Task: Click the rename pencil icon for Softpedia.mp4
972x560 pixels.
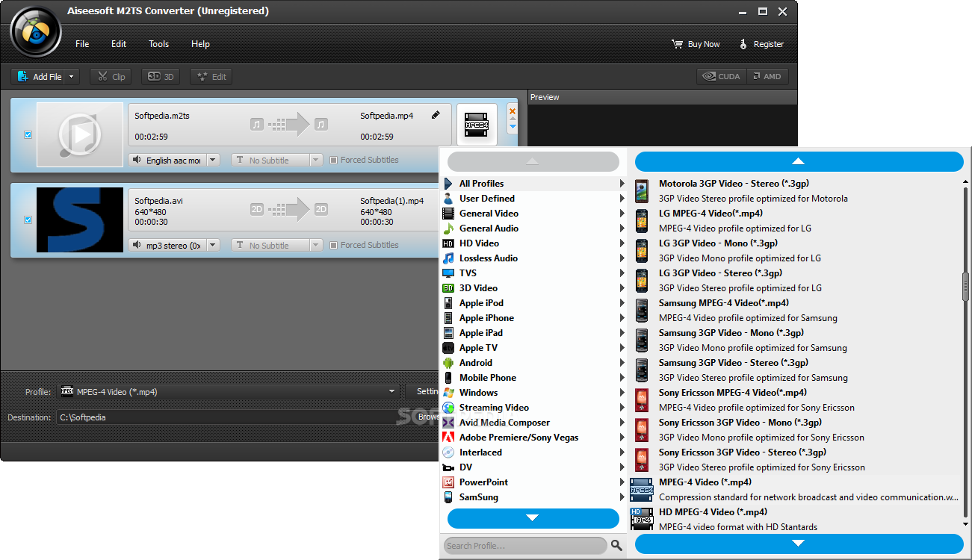Action: coord(436,116)
